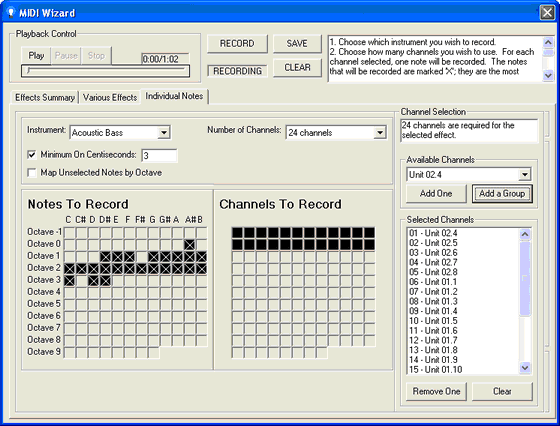The image size is (560, 426).
Task: Open the Instrument dropdown (Acoustic Bass)
Action: coord(120,133)
